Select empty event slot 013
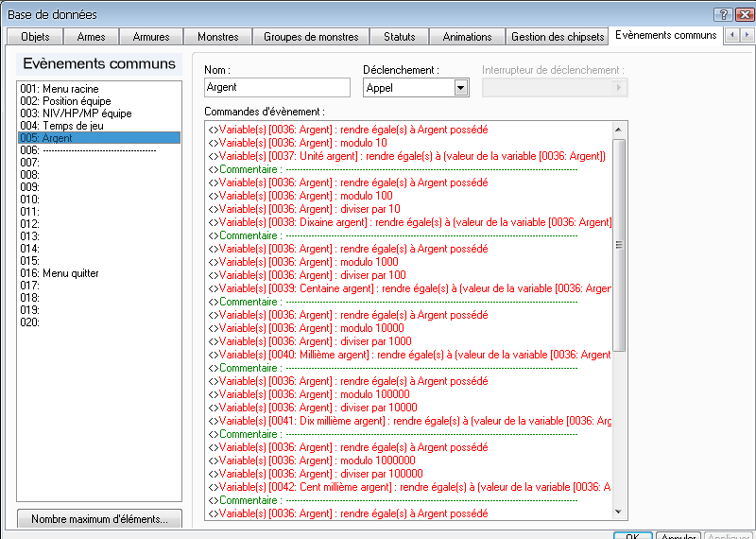 coord(99,236)
